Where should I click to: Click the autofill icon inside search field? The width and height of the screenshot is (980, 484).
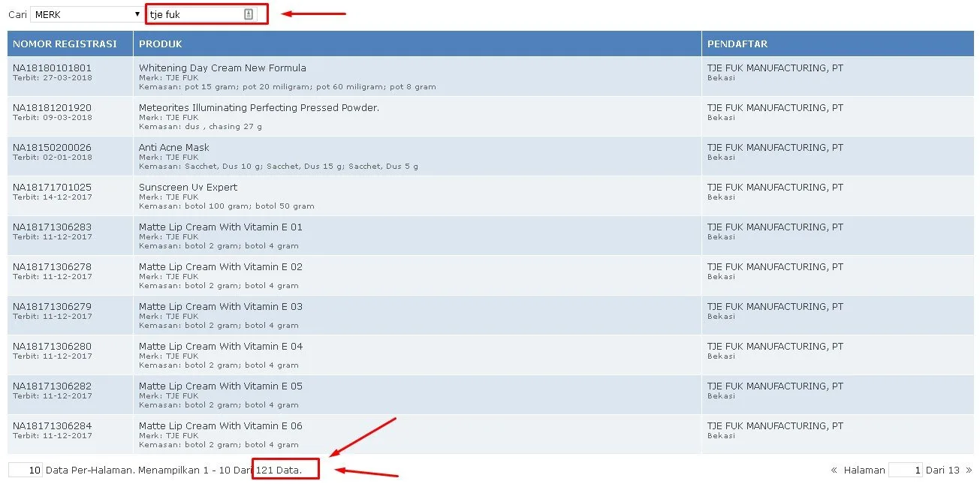pos(249,14)
